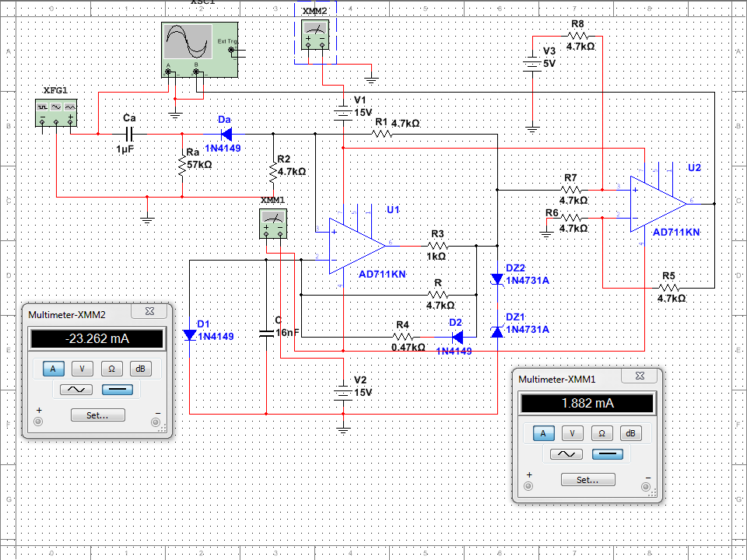
Task: Open the XSC1 oscilloscope instrument
Action: (198, 50)
